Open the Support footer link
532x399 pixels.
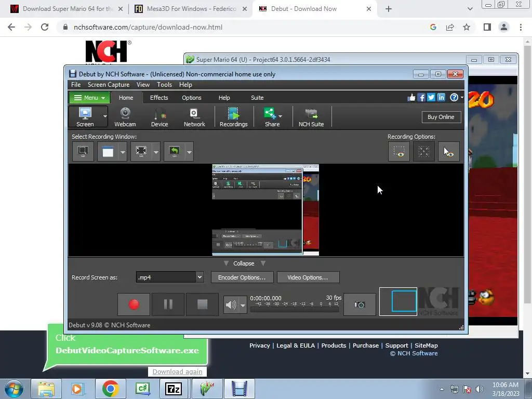click(x=396, y=345)
